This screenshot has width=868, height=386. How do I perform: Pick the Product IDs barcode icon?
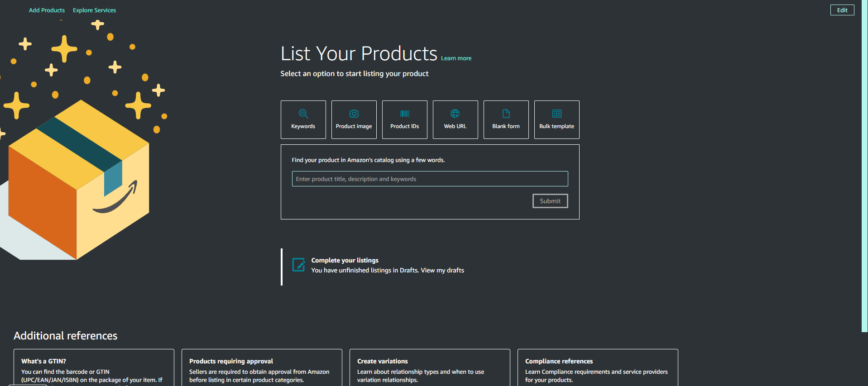pos(404,114)
